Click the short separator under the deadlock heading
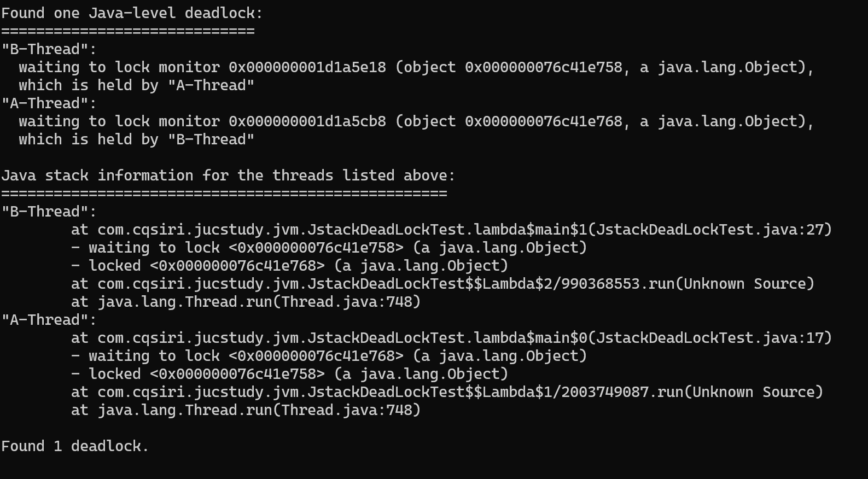 pos(127,31)
